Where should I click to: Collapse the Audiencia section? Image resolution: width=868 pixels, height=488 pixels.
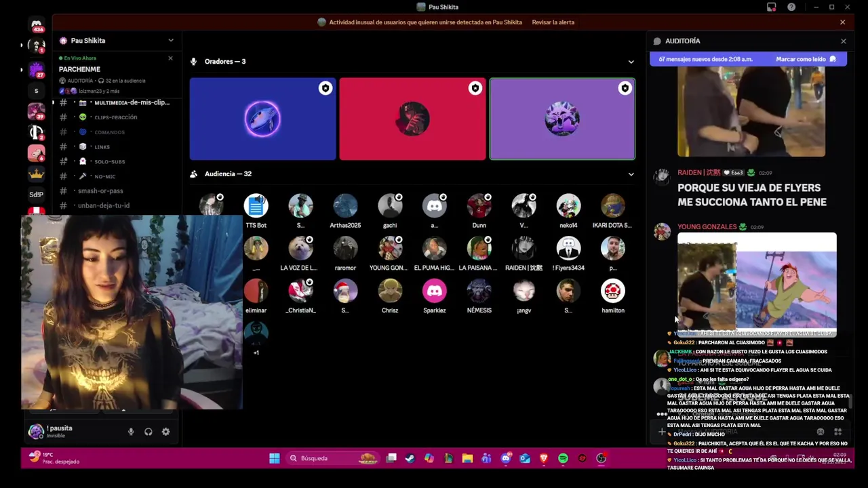(631, 174)
